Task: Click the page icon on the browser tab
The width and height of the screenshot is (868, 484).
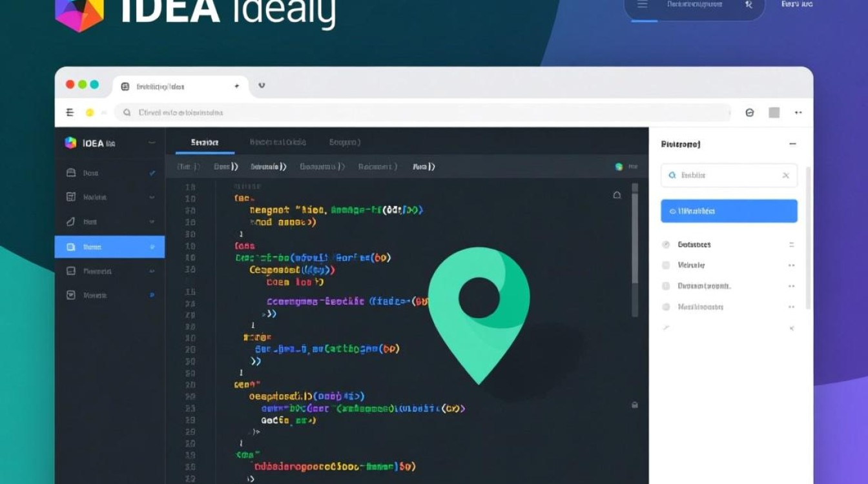Action: click(125, 86)
